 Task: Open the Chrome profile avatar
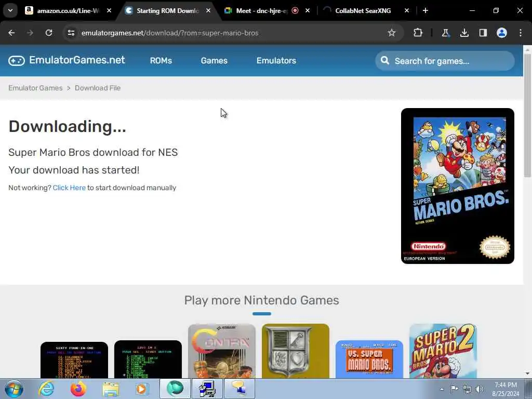[x=502, y=33]
